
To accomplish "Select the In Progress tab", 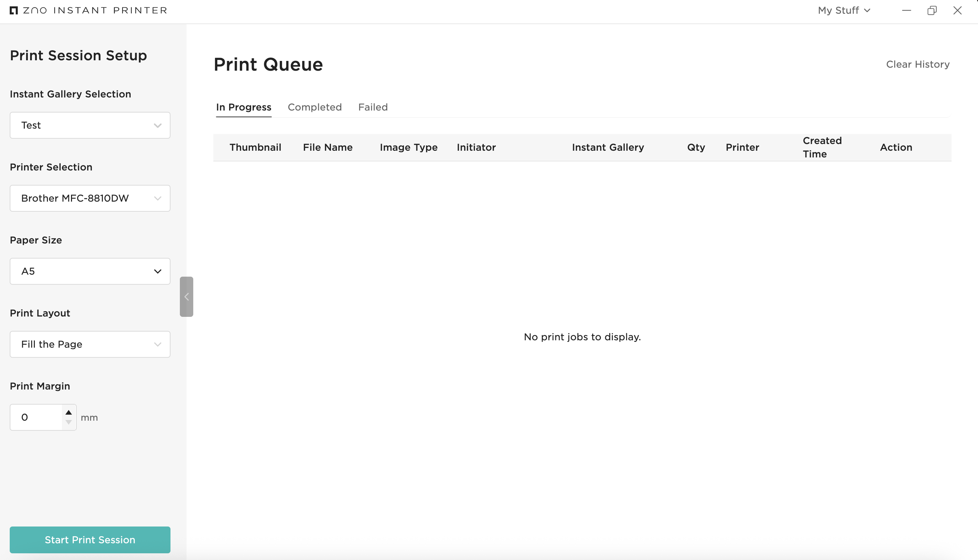I will tap(243, 107).
